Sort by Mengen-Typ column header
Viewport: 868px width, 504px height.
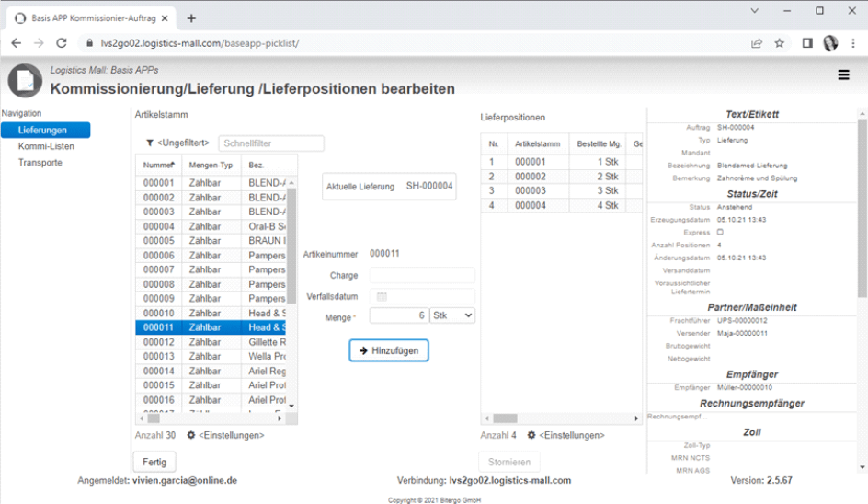tap(211, 165)
